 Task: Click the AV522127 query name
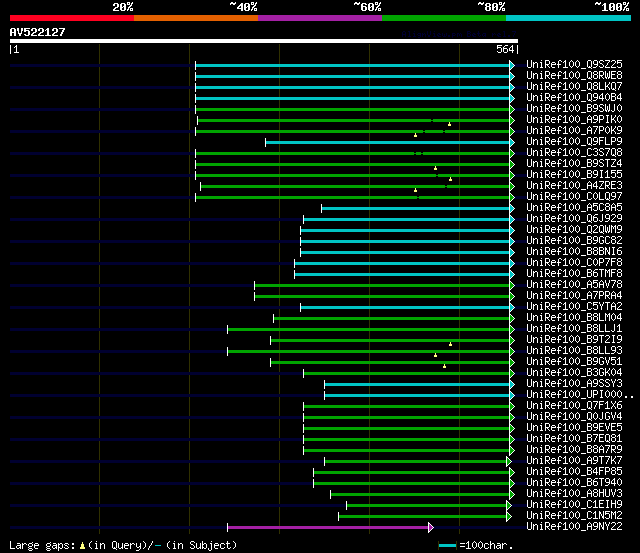[x=38, y=32]
